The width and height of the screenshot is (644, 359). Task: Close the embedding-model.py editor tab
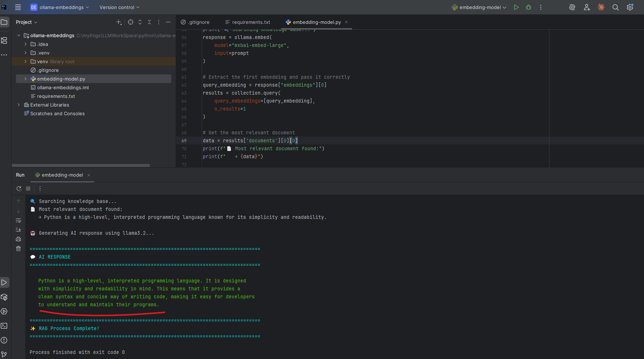(x=346, y=22)
